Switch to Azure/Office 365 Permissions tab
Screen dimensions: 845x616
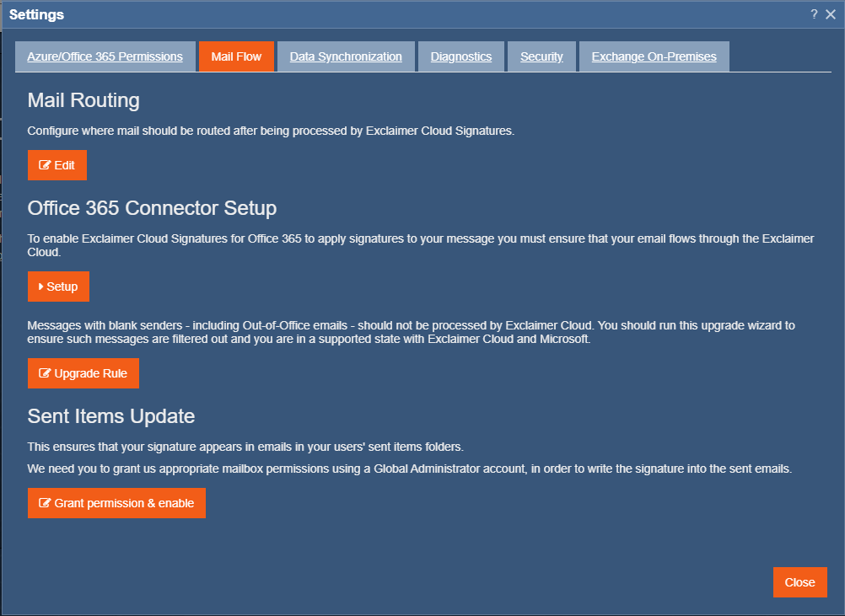coord(105,56)
